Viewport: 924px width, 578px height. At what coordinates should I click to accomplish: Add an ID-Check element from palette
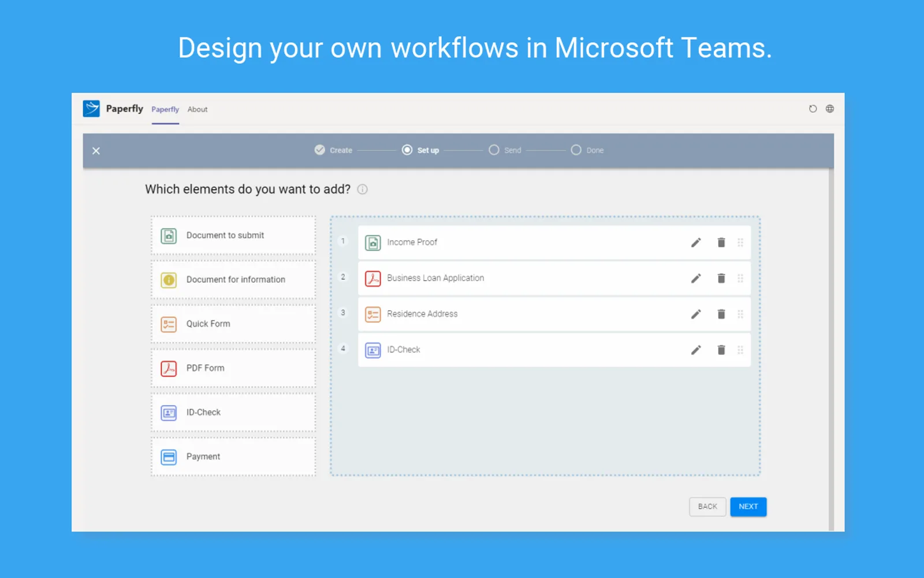click(x=233, y=413)
